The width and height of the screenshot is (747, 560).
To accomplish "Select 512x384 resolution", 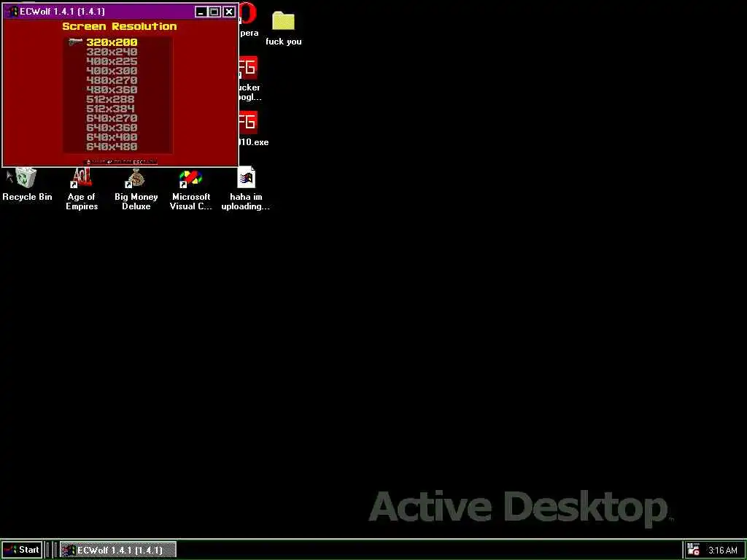I will point(111,109).
